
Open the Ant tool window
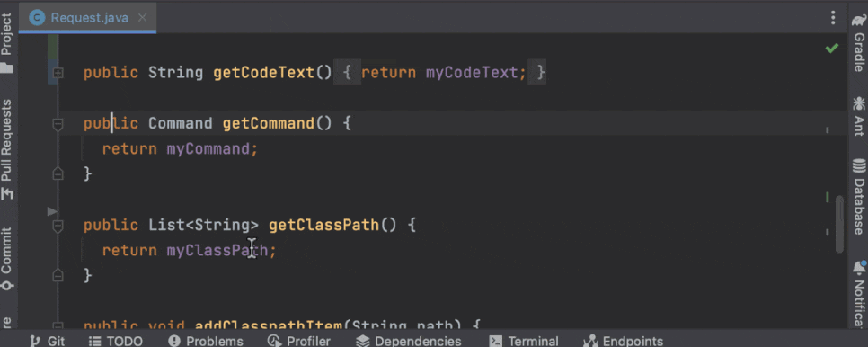point(859,116)
